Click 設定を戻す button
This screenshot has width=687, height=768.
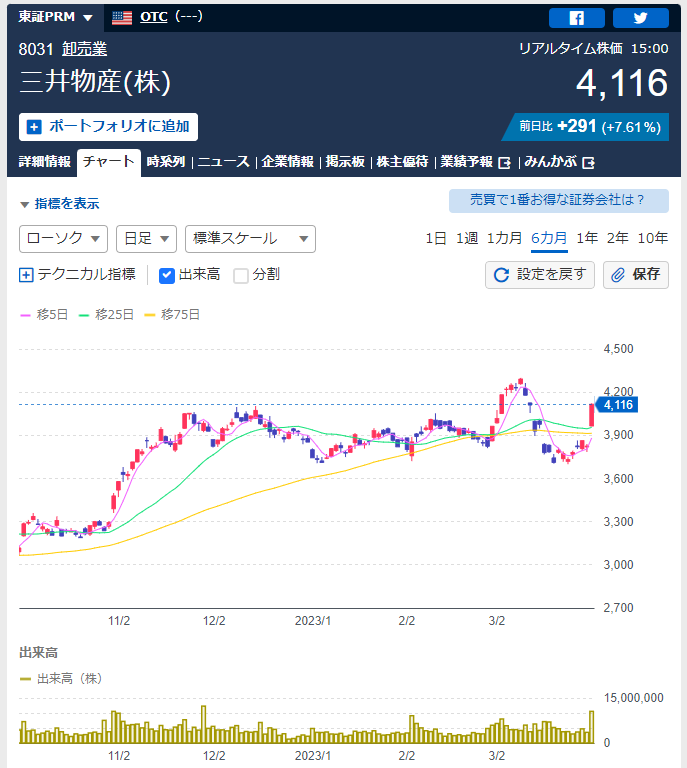tap(540, 275)
